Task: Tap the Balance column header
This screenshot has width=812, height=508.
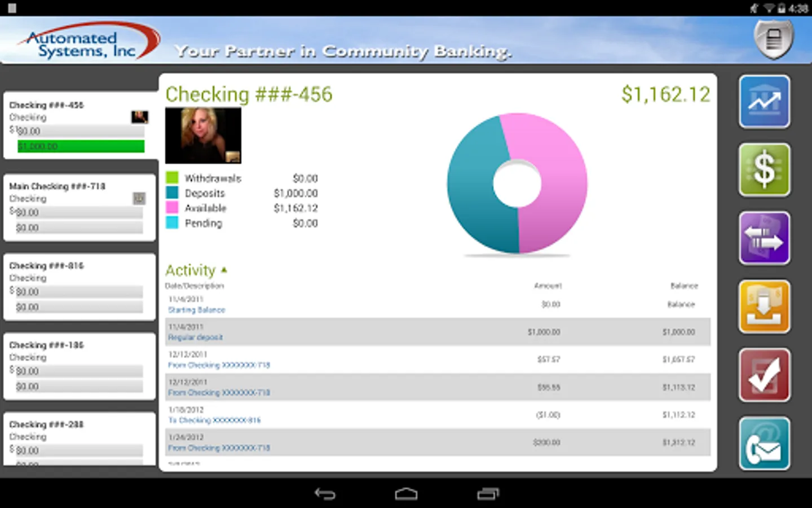Action: click(x=684, y=286)
